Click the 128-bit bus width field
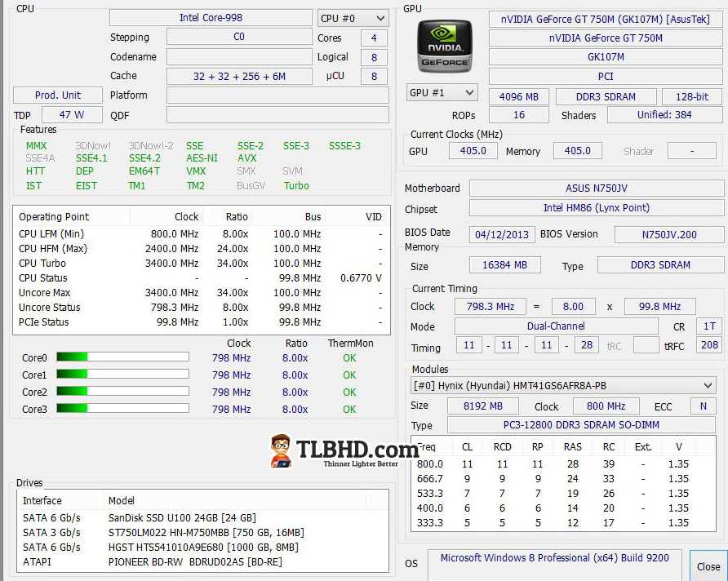This screenshot has height=581, width=728. pyautogui.click(x=692, y=96)
